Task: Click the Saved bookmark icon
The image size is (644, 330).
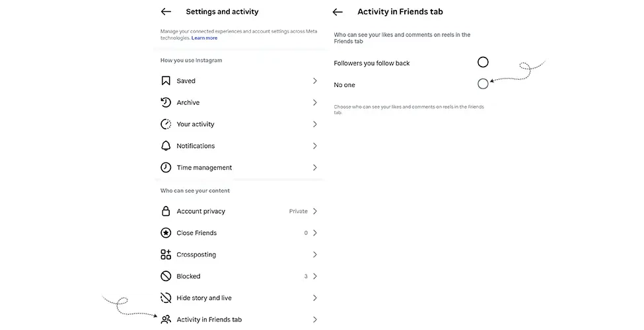Action: point(166,81)
